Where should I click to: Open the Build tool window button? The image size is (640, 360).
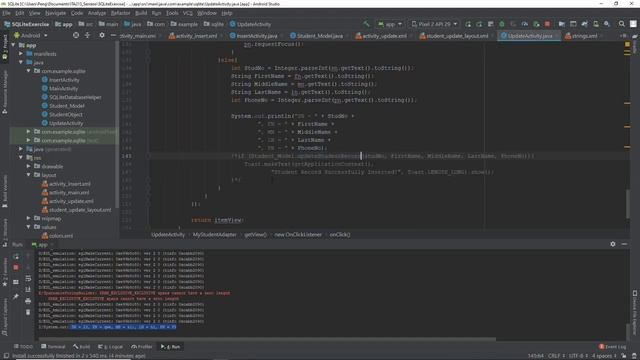[x=82, y=347]
